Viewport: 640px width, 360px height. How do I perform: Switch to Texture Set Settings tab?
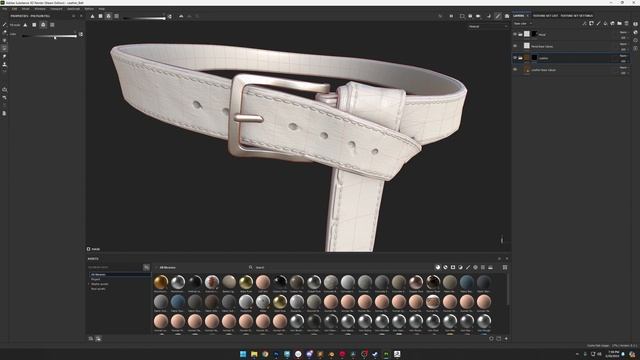577,16
